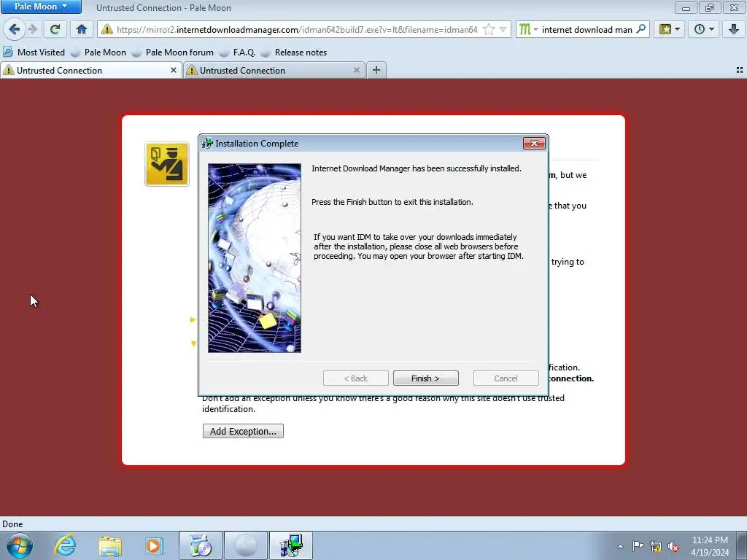Go to the Home page icon
Image resolution: width=747 pixels, height=560 pixels.
(x=82, y=29)
